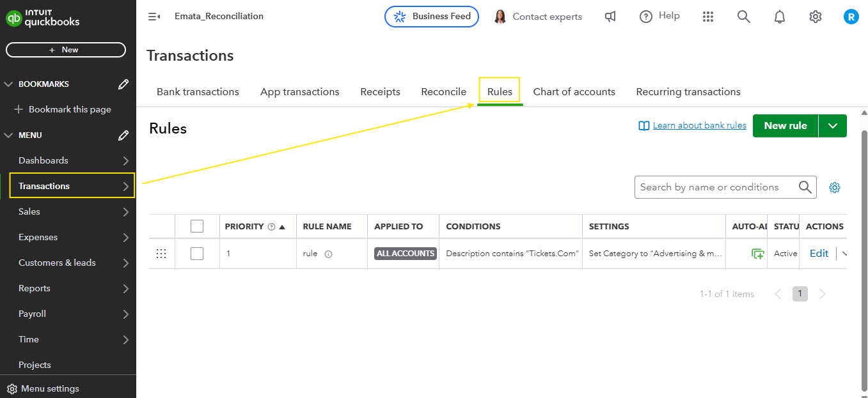Click the search icon in rules search box
The height and width of the screenshot is (398, 868).
coord(805,187)
